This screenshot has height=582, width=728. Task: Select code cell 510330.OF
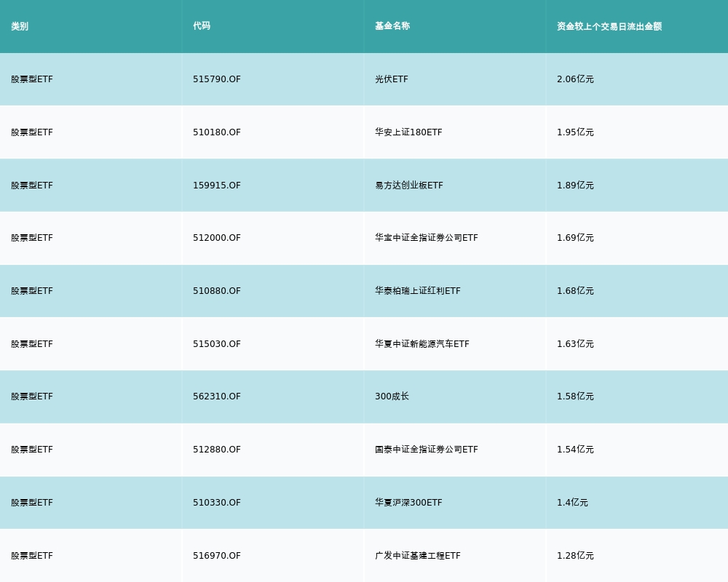[217, 503]
